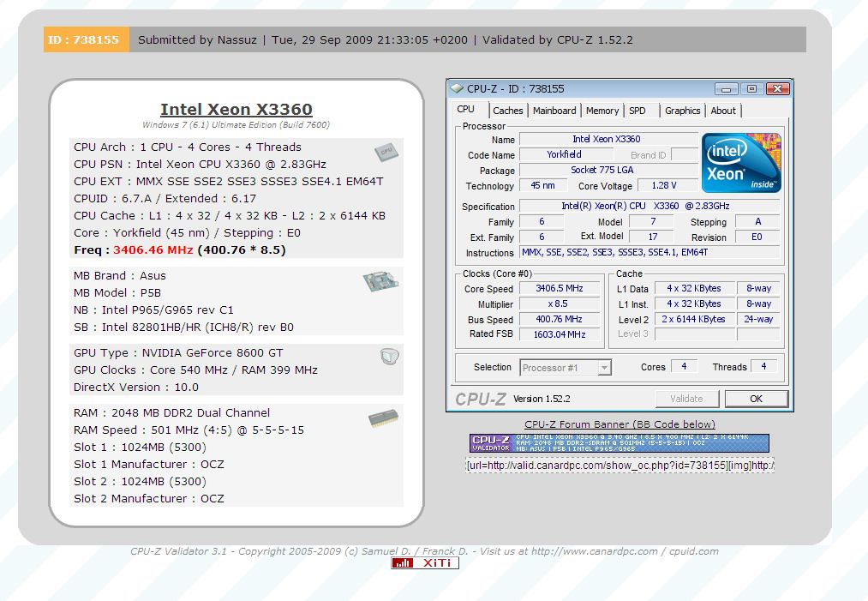Click the CPU-Z Validator forum banner image

pyautogui.click(x=619, y=443)
